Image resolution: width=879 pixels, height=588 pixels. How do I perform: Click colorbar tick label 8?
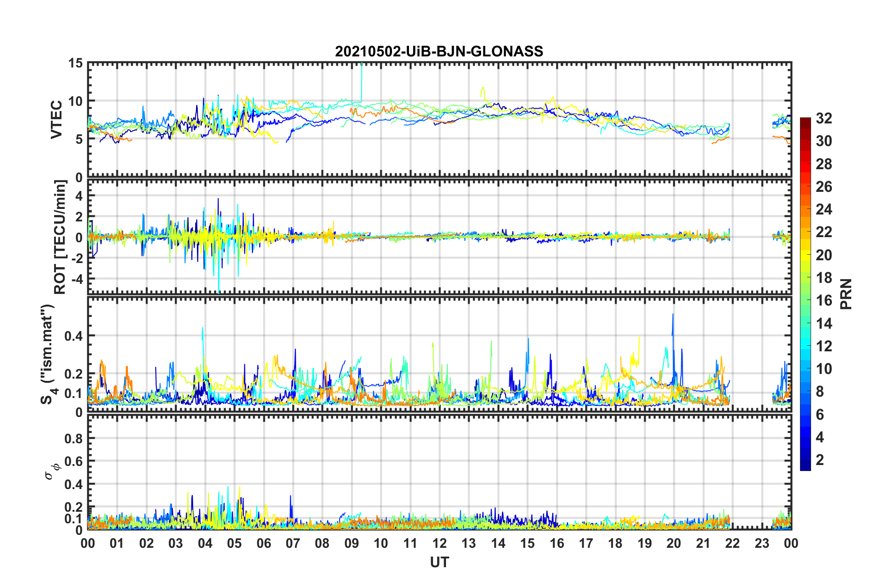pyautogui.click(x=820, y=392)
